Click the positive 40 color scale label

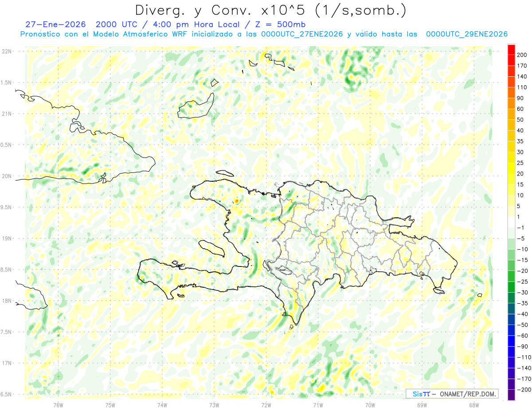pyautogui.click(x=520, y=130)
